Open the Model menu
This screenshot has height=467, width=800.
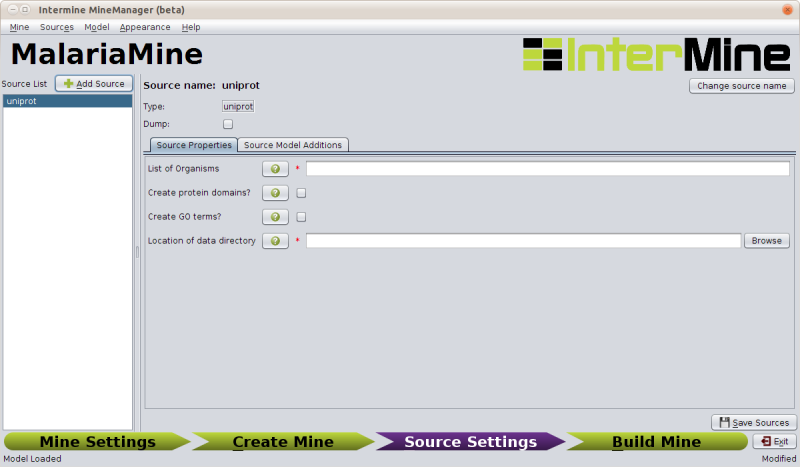point(96,27)
